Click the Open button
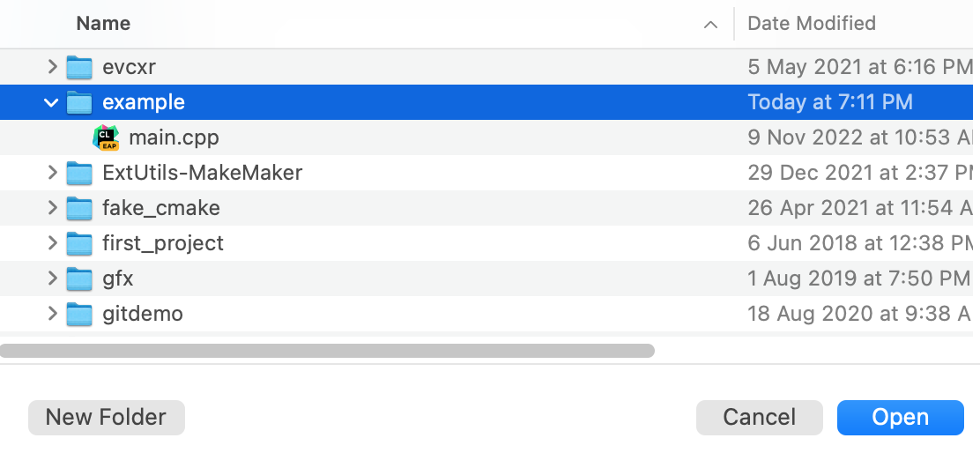Screen dimensions: 980x453 click(900, 417)
